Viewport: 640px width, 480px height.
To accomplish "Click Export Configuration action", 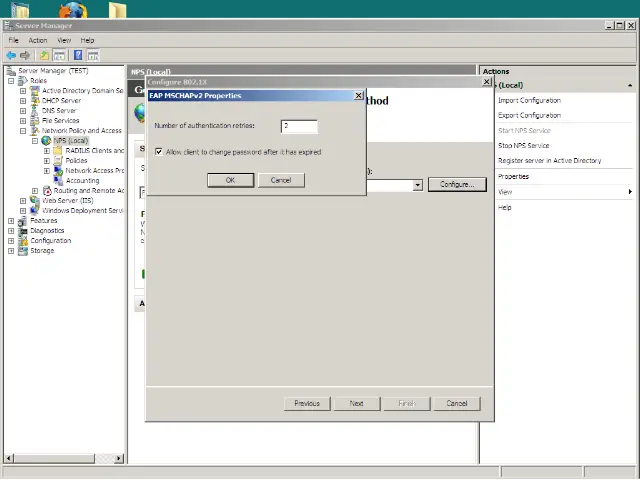I will click(529, 116).
